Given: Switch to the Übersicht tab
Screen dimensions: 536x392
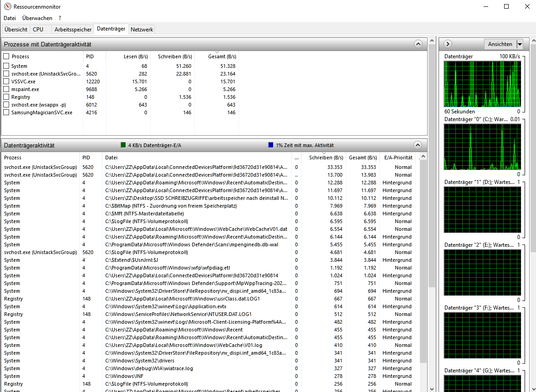Looking at the screenshot, I should tap(16, 30).
